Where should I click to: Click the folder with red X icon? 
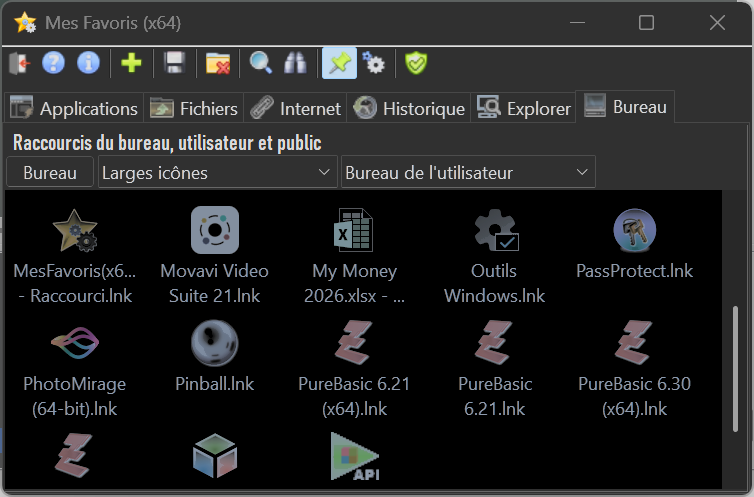218,64
